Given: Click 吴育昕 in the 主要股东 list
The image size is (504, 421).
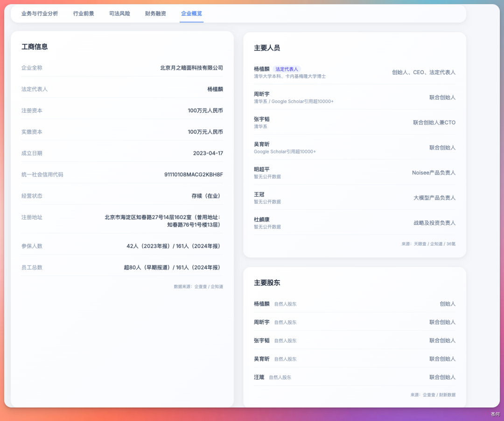Looking at the screenshot, I should 262,359.
